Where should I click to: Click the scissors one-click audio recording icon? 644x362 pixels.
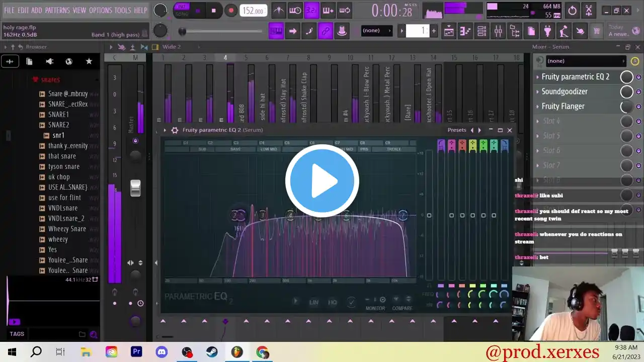(x=589, y=10)
